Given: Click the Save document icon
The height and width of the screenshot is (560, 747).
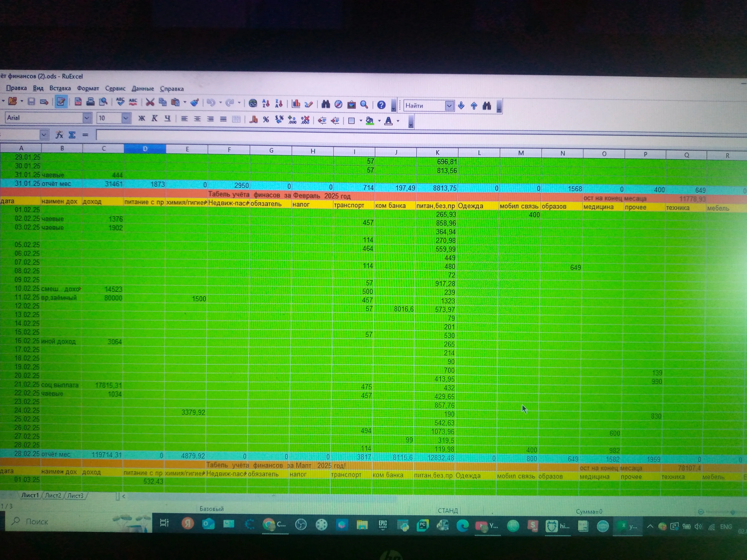Looking at the screenshot, I should (x=31, y=101).
